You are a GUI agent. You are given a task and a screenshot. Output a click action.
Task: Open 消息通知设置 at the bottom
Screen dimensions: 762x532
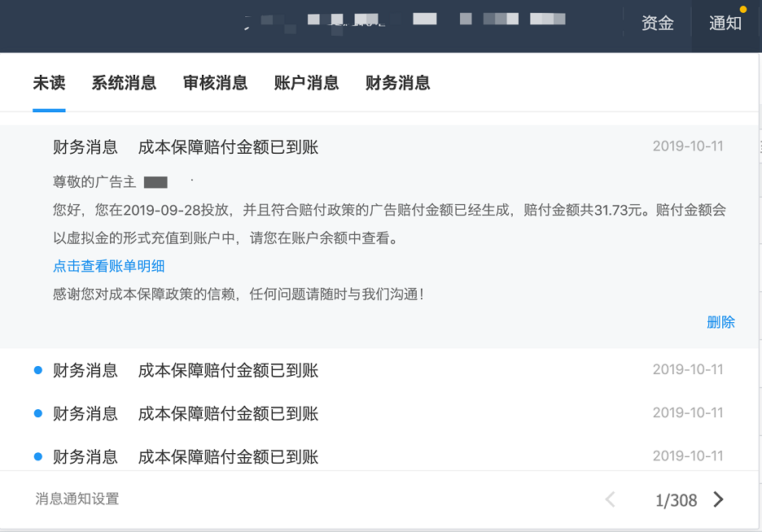77,499
